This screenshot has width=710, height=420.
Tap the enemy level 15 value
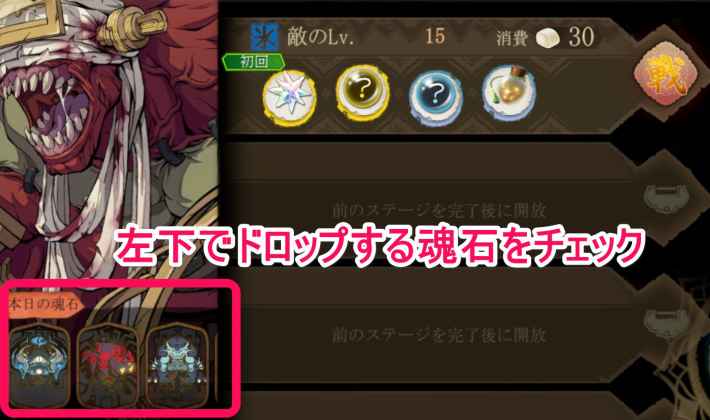[x=435, y=37]
